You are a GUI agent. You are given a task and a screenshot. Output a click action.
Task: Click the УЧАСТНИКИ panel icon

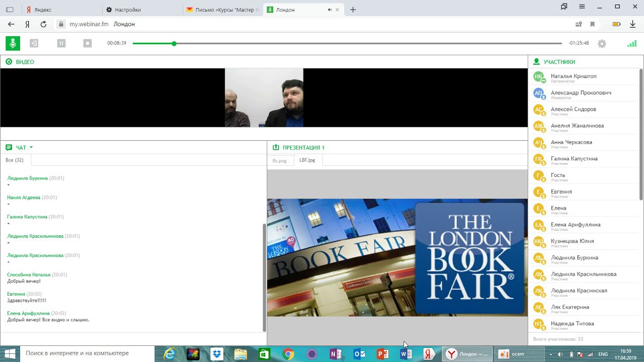point(536,62)
